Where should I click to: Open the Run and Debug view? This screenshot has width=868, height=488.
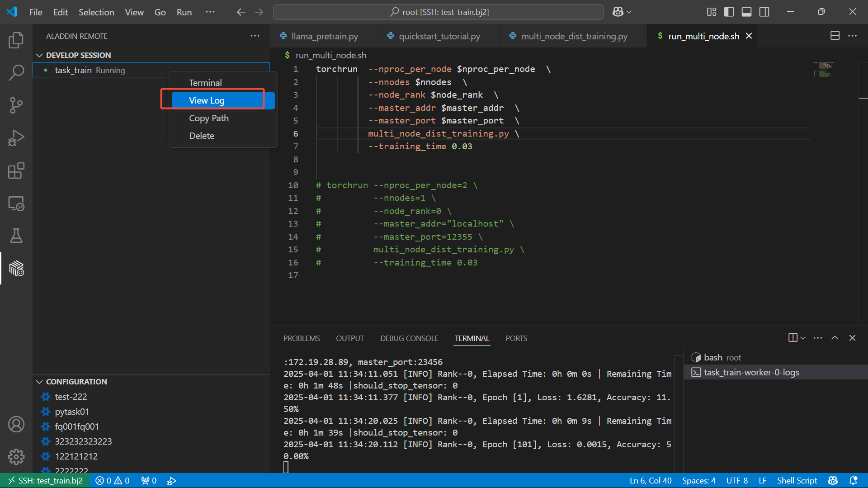[x=16, y=138]
